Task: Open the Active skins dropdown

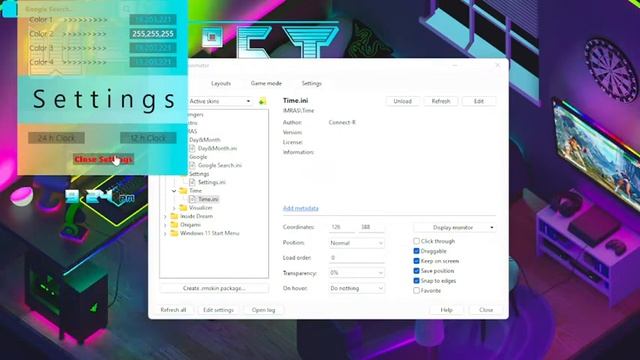Action: (220, 101)
